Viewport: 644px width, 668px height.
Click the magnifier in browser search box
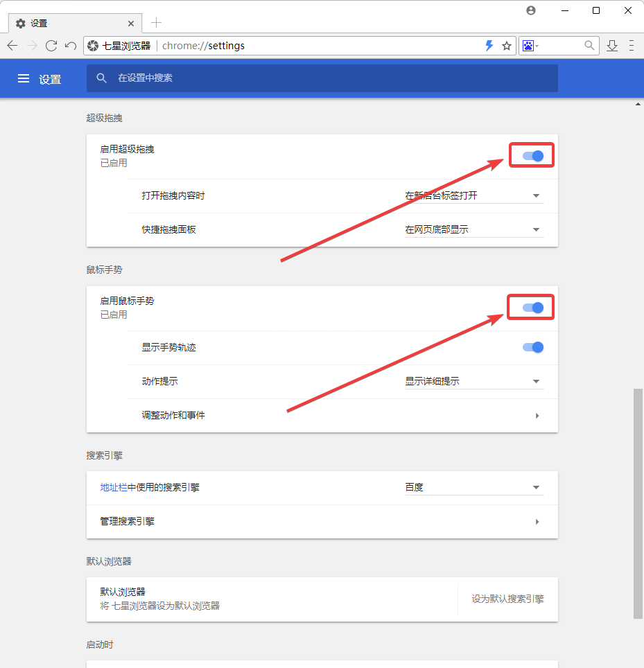(x=589, y=45)
